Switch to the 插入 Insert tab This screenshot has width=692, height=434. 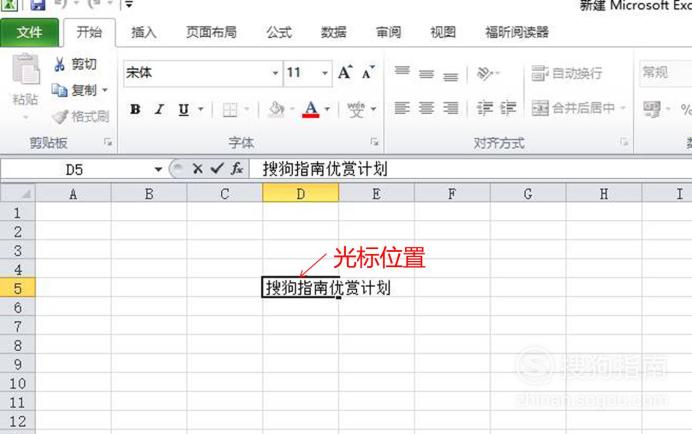(x=143, y=32)
